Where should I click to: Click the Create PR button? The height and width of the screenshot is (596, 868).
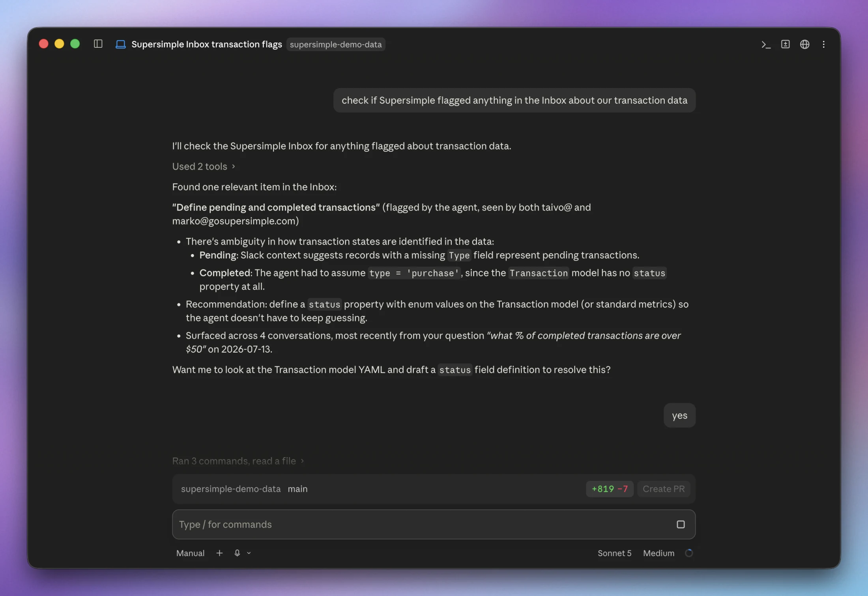click(664, 489)
